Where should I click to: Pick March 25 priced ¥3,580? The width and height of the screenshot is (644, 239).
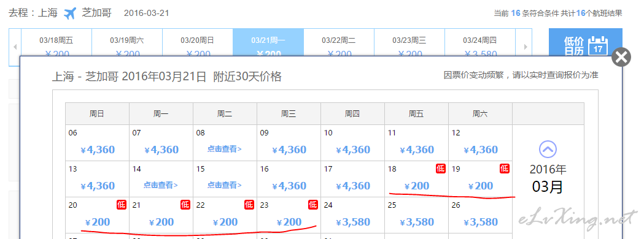pos(416,215)
